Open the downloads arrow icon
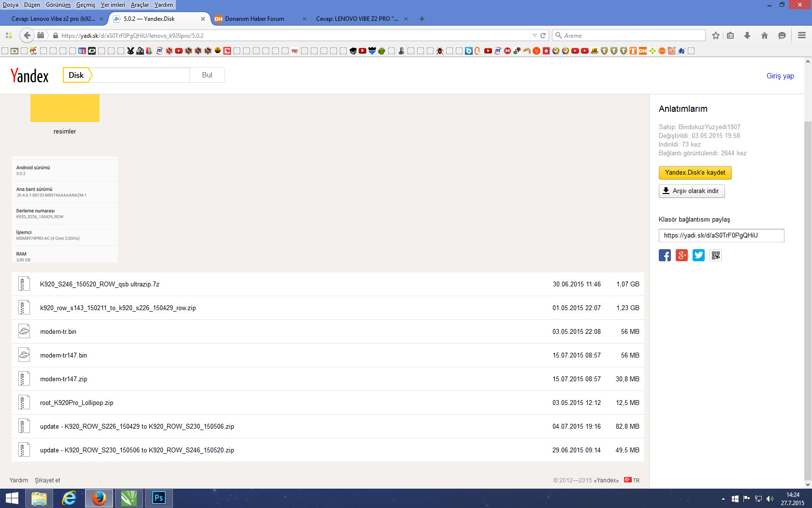Image resolution: width=812 pixels, height=508 pixels. [747, 35]
